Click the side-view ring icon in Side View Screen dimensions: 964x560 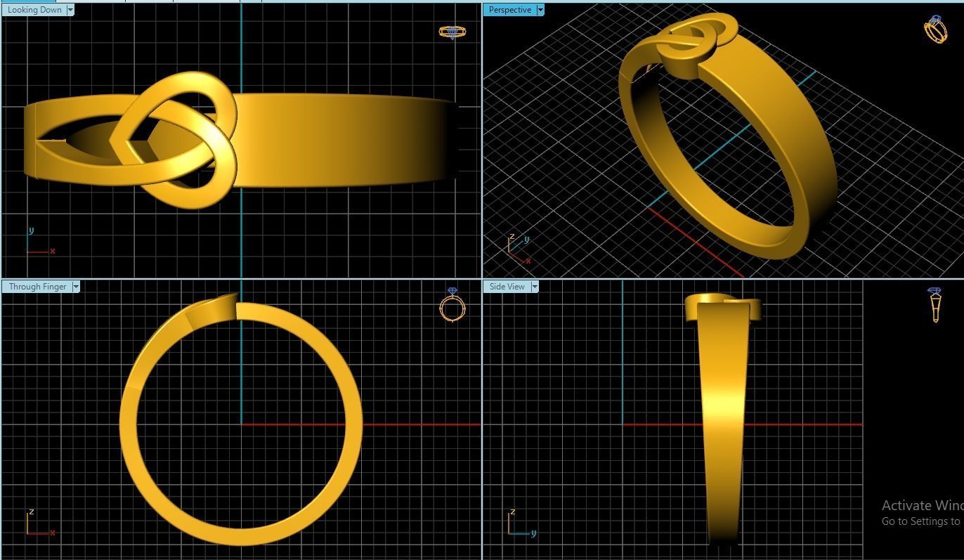click(935, 304)
